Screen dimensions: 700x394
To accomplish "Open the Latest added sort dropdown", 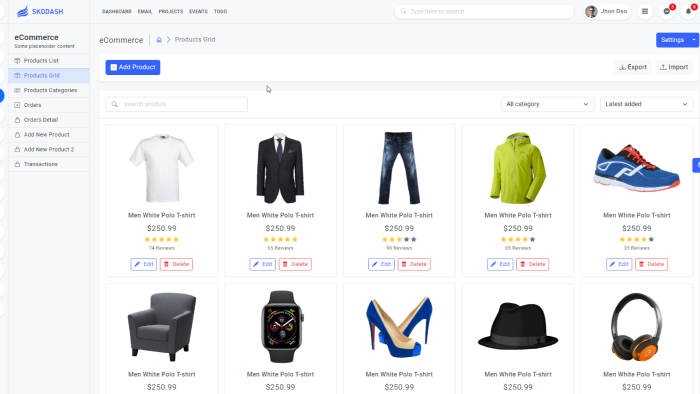I will click(646, 104).
